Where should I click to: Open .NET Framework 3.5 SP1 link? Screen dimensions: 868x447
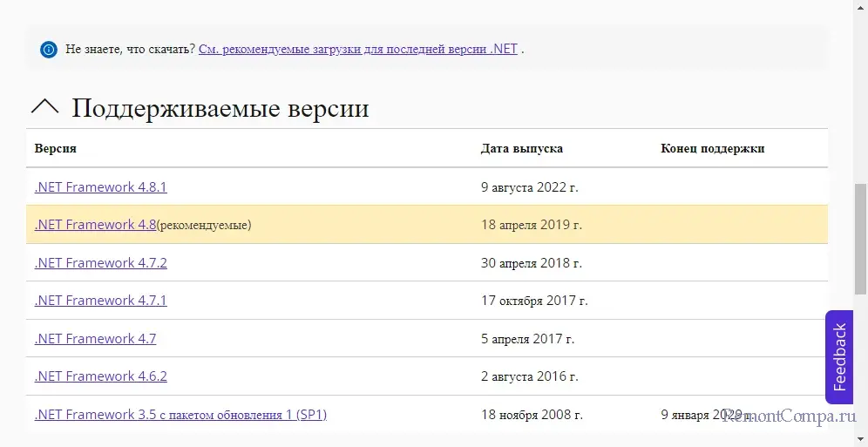point(180,415)
